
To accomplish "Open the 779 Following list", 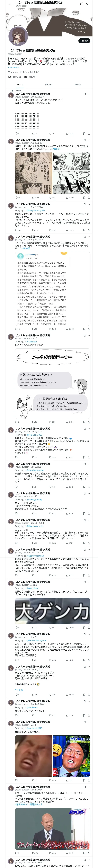I will pos(14,77).
